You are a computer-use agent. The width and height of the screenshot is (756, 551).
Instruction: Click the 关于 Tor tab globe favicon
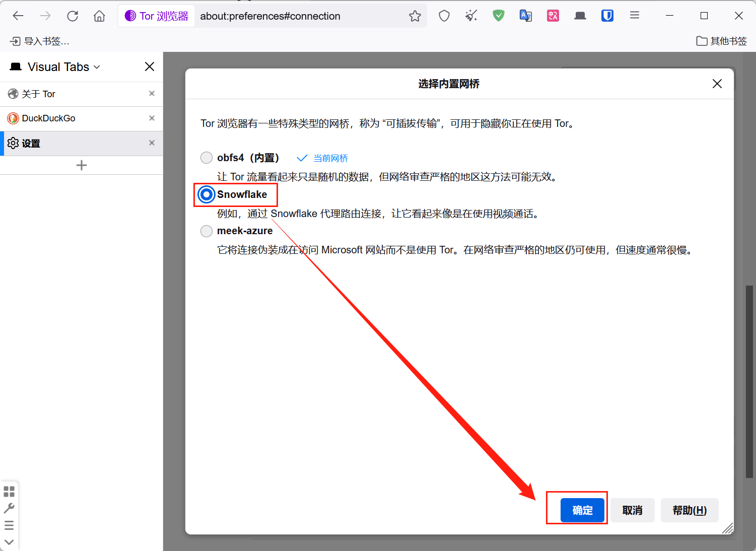(13, 94)
